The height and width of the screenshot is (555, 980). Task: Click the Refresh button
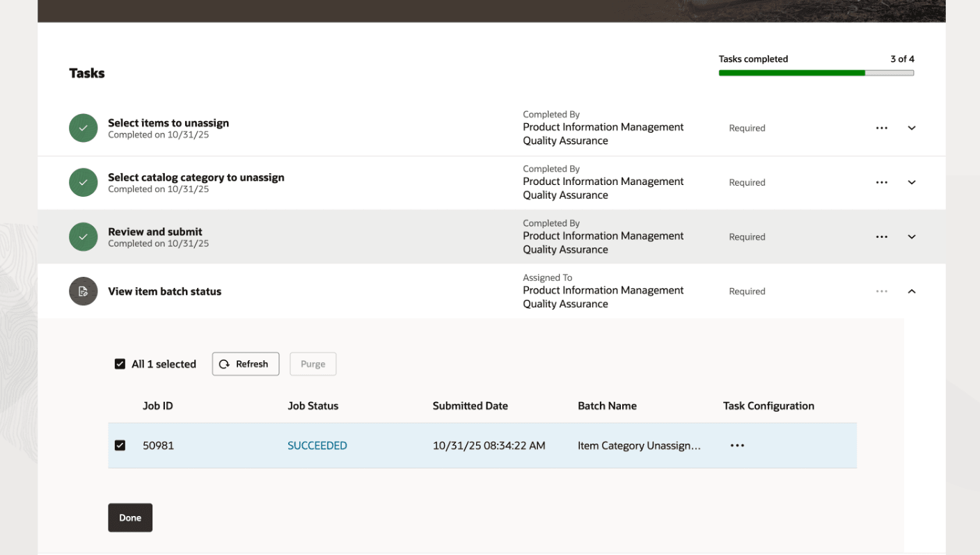(245, 364)
